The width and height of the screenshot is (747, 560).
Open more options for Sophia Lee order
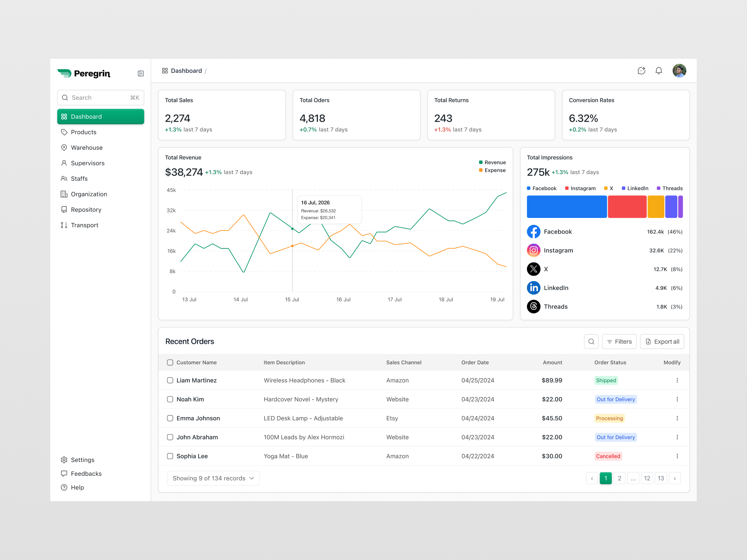(677, 456)
